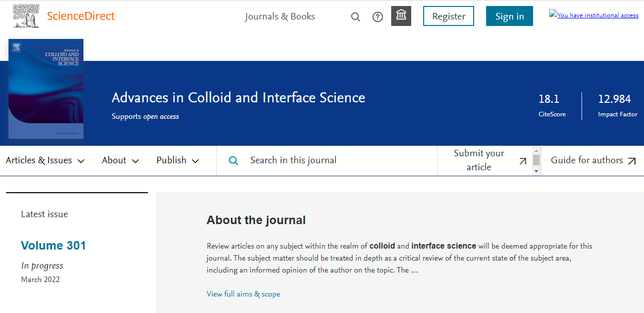The height and width of the screenshot is (313, 644).
Task: Click the small scrollbar down arrow
Action: click(x=537, y=171)
